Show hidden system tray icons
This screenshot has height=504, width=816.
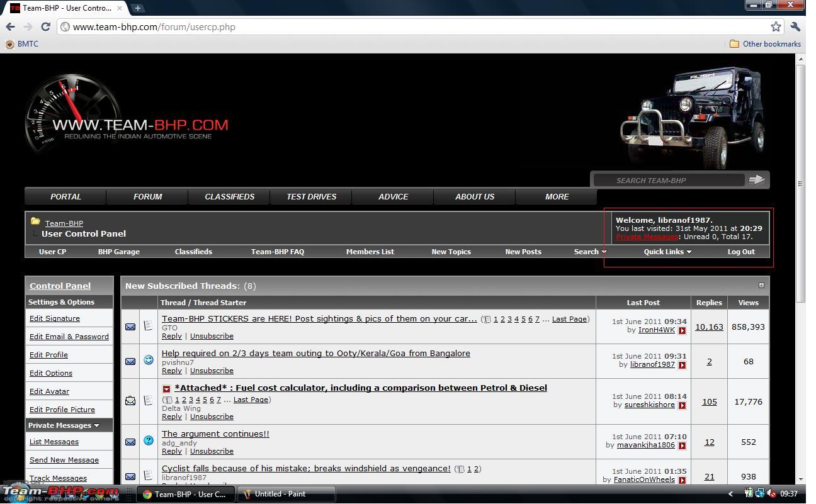point(730,494)
